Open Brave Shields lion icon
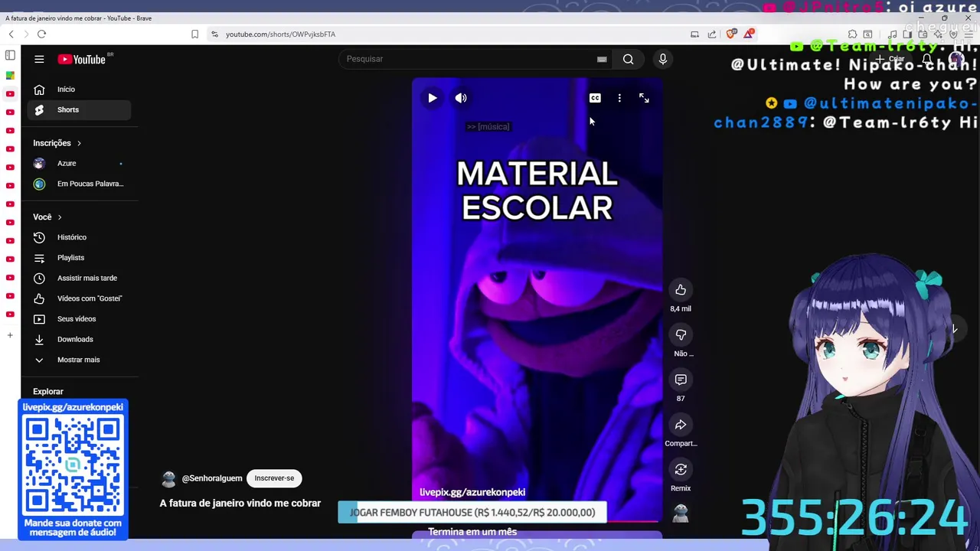 click(x=731, y=34)
